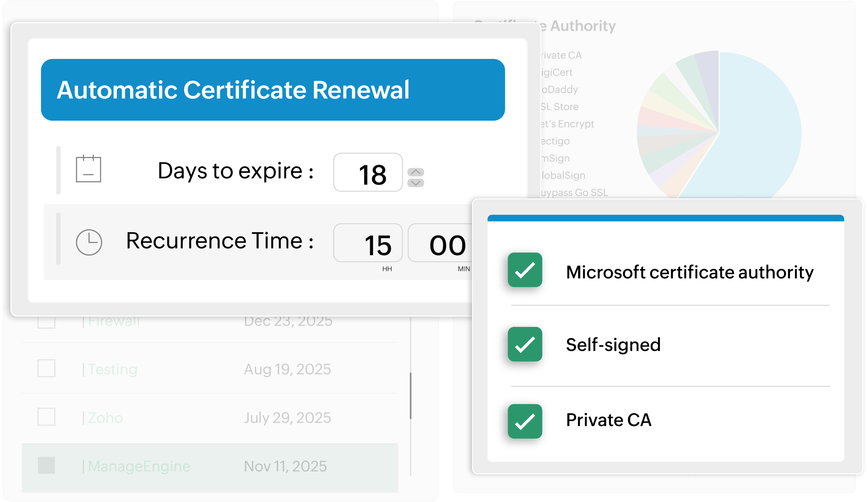Tick the ManageEngine row checkbox
The height and width of the screenshot is (502, 868).
point(46,465)
